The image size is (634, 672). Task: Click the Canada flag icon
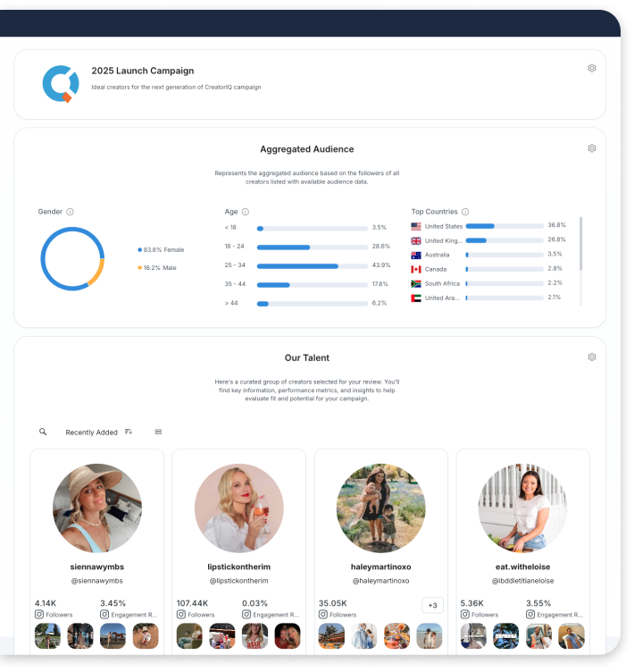(416, 269)
